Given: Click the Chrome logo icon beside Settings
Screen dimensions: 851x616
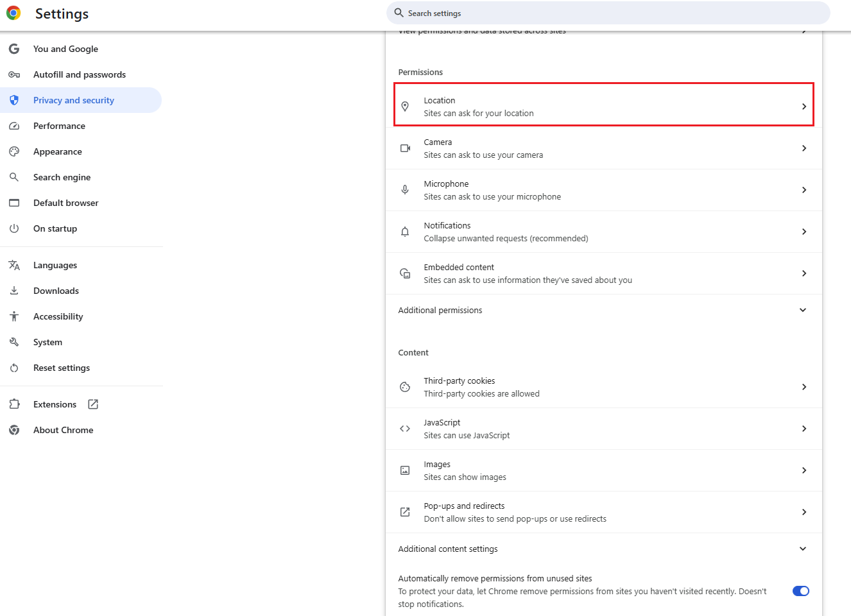Looking at the screenshot, I should 13,13.
